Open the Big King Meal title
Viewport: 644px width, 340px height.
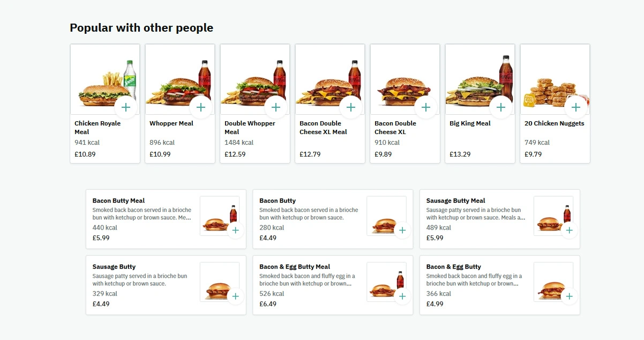pos(470,123)
